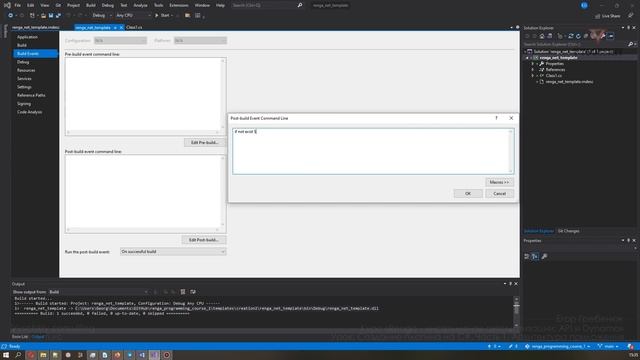Select the Debug page in project properties sidebar
The image size is (640, 360).
tap(23, 62)
